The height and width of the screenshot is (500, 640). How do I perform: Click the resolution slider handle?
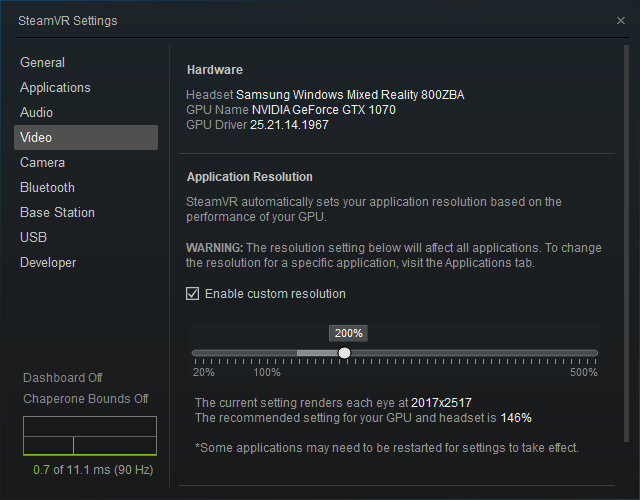[x=344, y=353]
